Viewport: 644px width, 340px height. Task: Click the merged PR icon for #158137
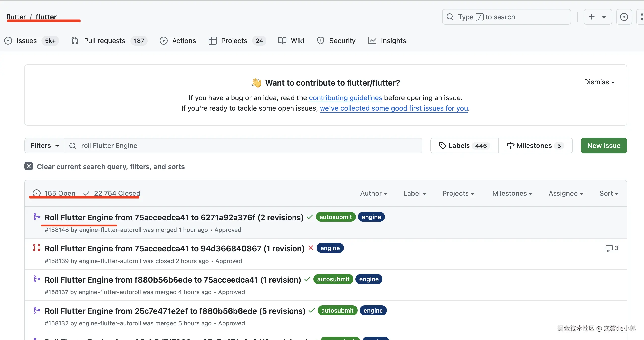point(37,279)
